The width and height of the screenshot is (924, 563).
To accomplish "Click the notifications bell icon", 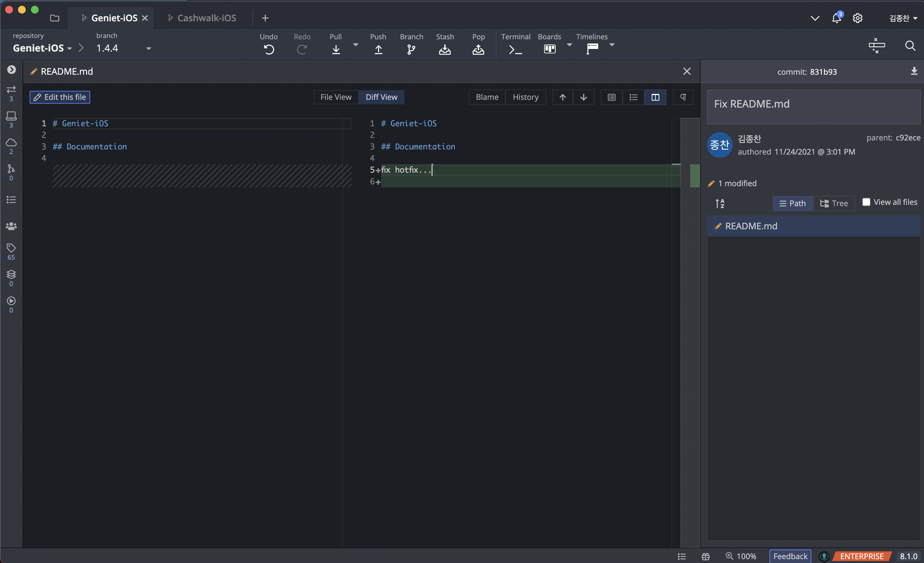I will [836, 18].
